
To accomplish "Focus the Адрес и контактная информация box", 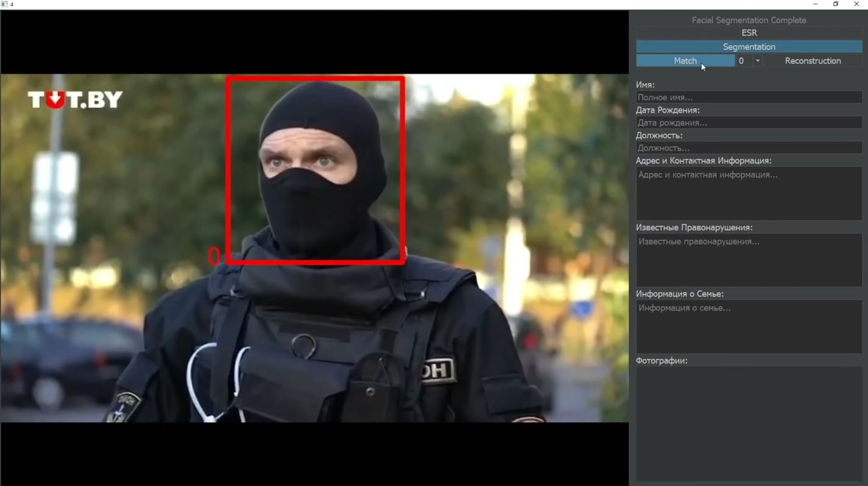I will coord(749,194).
